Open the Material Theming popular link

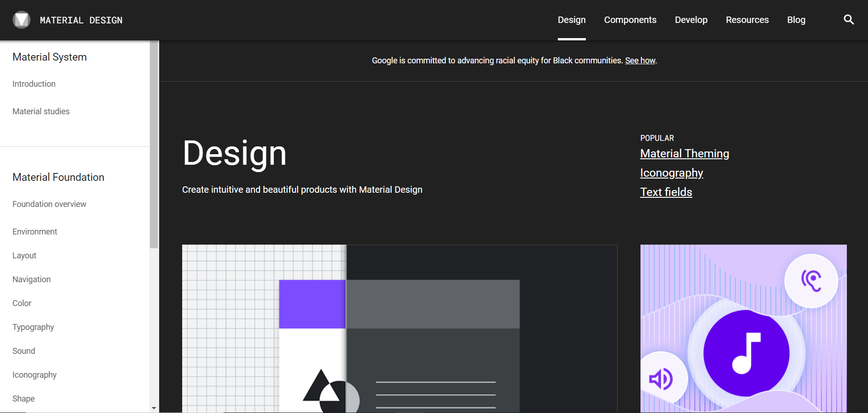click(x=684, y=154)
